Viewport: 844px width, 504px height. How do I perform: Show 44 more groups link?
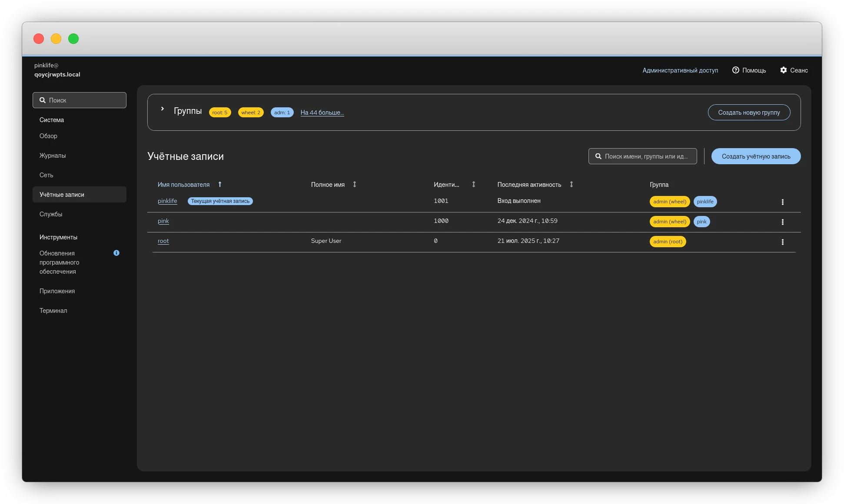pos(322,113)
